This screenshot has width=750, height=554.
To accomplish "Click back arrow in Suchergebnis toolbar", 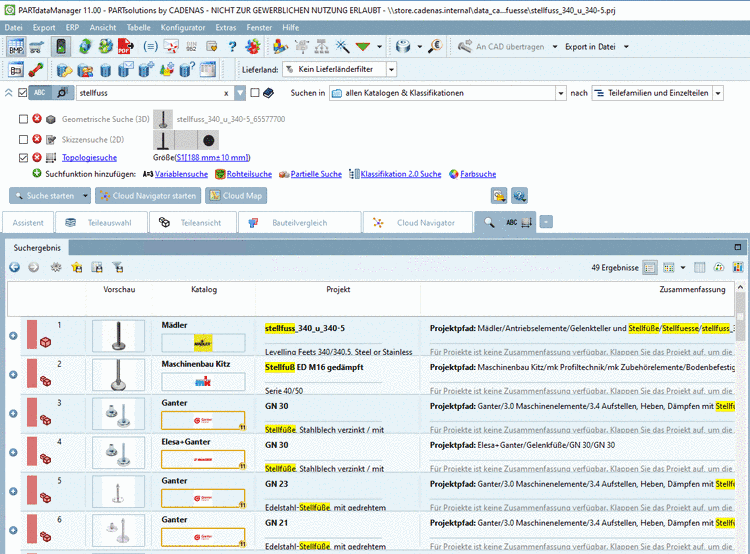I will point(14,267).
